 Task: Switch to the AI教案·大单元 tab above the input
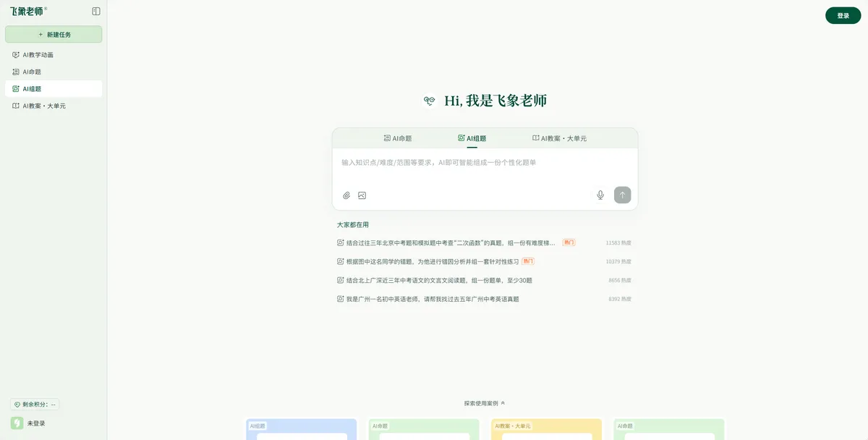tap(559, 138)
